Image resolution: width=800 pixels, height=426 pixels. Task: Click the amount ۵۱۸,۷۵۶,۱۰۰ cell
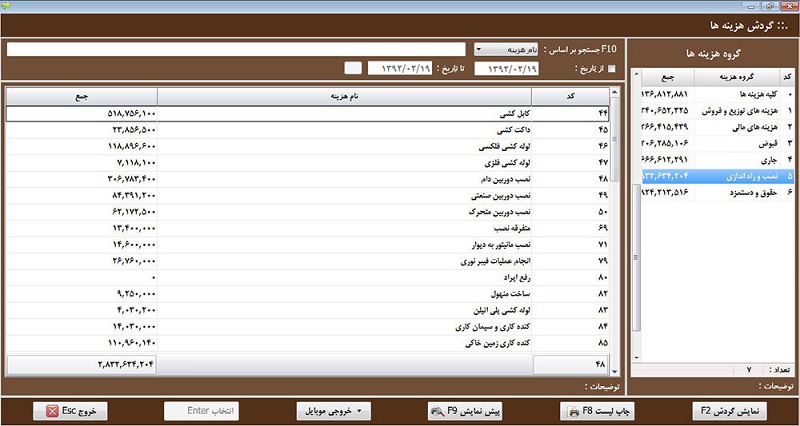tap(82, 113)
